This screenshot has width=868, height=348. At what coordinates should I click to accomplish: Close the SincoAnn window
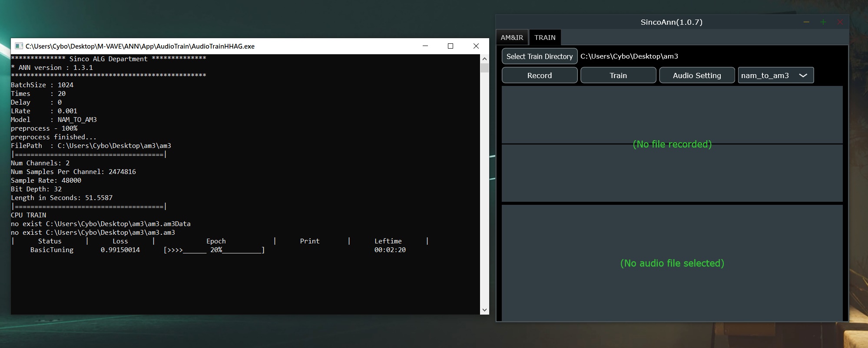840,22
